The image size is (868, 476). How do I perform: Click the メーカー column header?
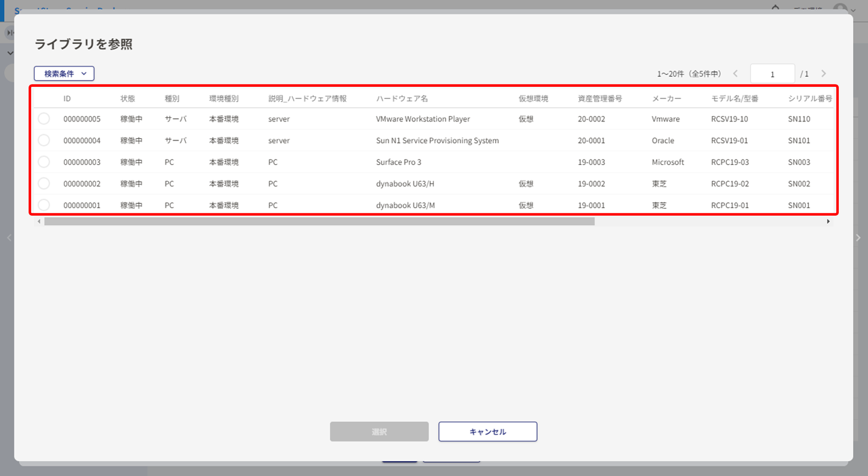[x=666, y=99]
